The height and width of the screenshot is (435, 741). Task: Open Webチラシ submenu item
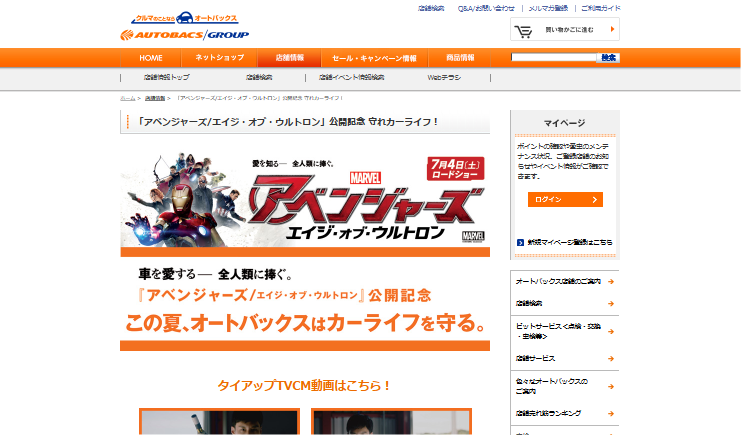coord(444,77)
